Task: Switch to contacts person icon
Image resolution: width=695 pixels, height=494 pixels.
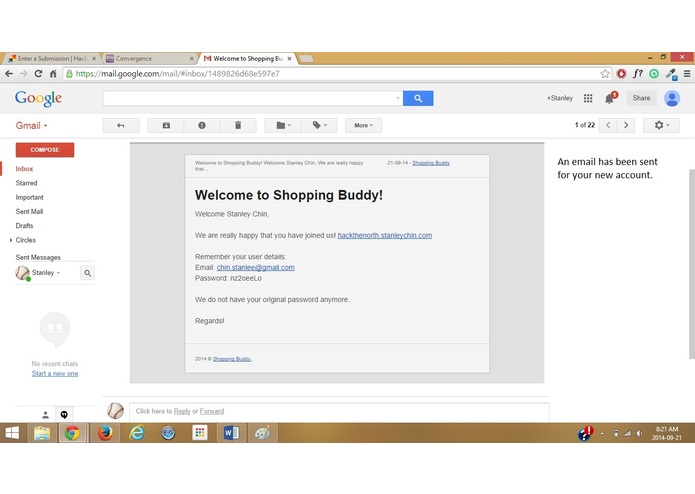Action: click(x=45, y=415)
